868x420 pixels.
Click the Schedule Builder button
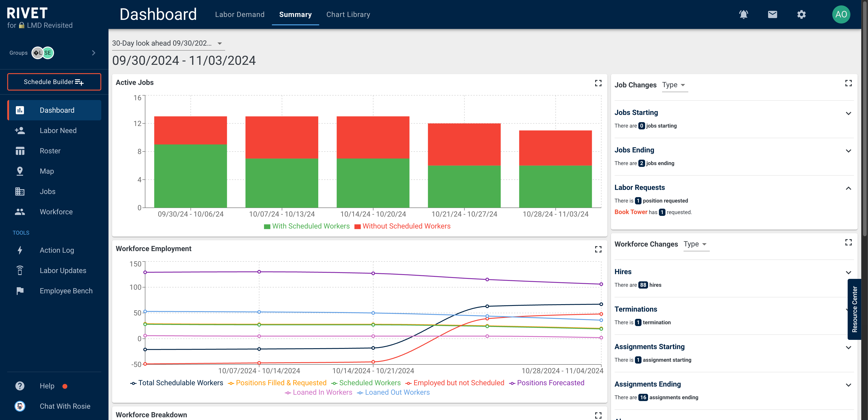(x=54, y=82)
